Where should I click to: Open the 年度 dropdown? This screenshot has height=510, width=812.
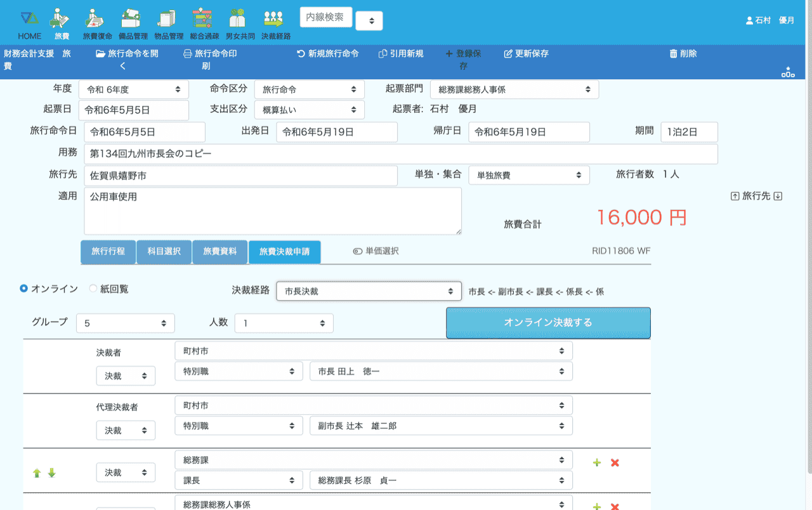tap(134, 89)
